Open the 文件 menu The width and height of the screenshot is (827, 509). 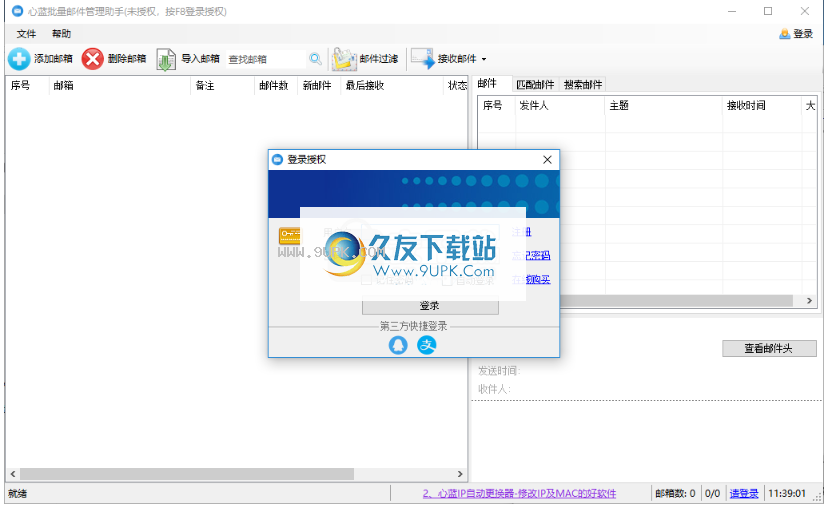coord(26,34)
